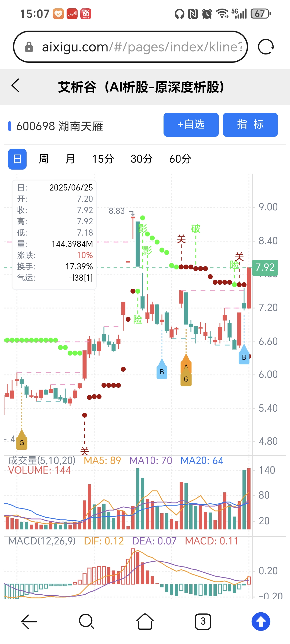Tap the DIF: 0.12 value
Viewport: 290px width, 644px height.
104,541
